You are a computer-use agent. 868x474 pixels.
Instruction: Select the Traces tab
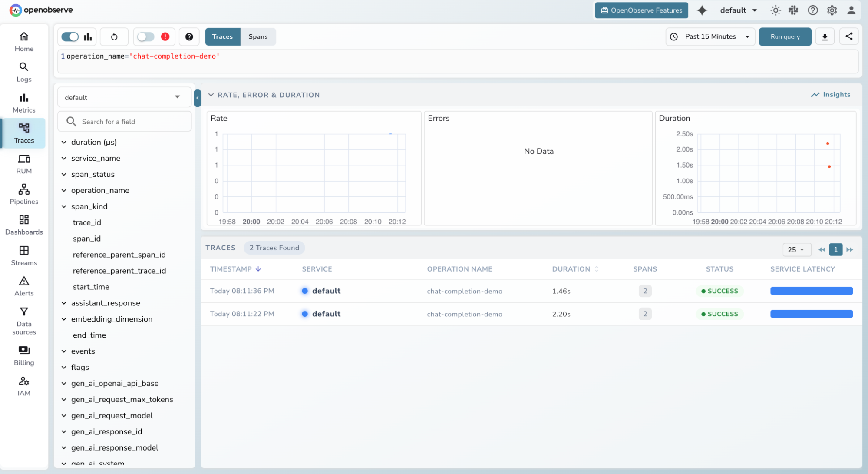click(x=222, y=36)
